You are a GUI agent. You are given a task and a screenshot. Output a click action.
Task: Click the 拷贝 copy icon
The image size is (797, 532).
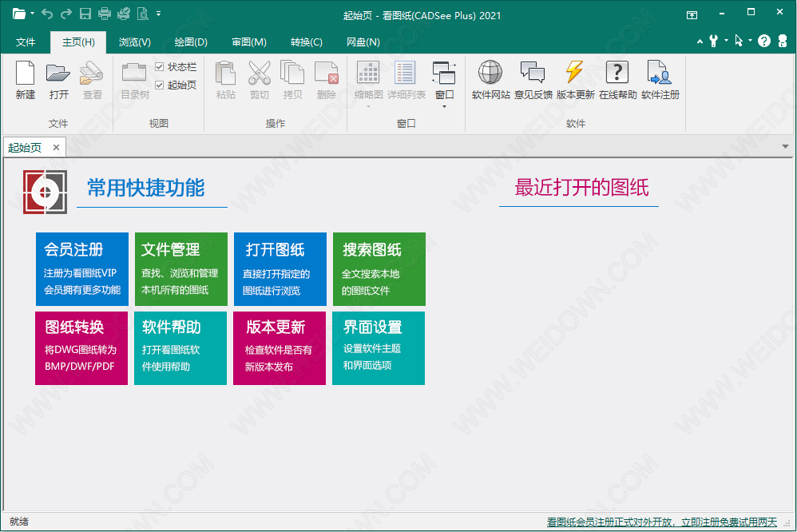tap(293, 81)
